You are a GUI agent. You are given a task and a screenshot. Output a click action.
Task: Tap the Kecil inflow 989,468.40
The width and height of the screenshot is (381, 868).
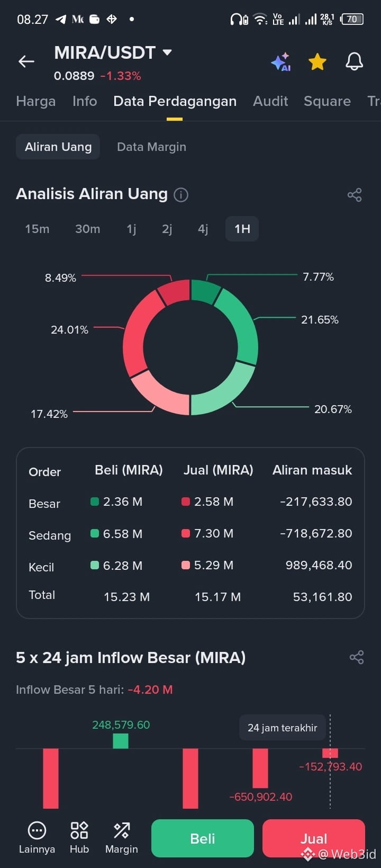(x=319, y=565)
